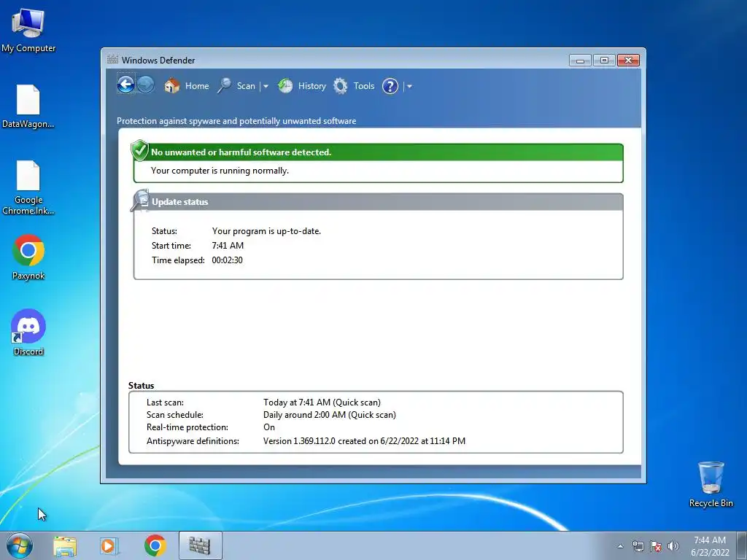
Task: Start a scan with magnifier icon
Action: pos(225,86)
